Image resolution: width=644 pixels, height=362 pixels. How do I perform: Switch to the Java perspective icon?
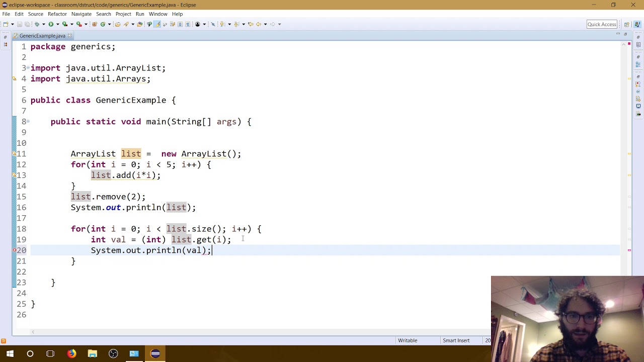click(636, 24)
